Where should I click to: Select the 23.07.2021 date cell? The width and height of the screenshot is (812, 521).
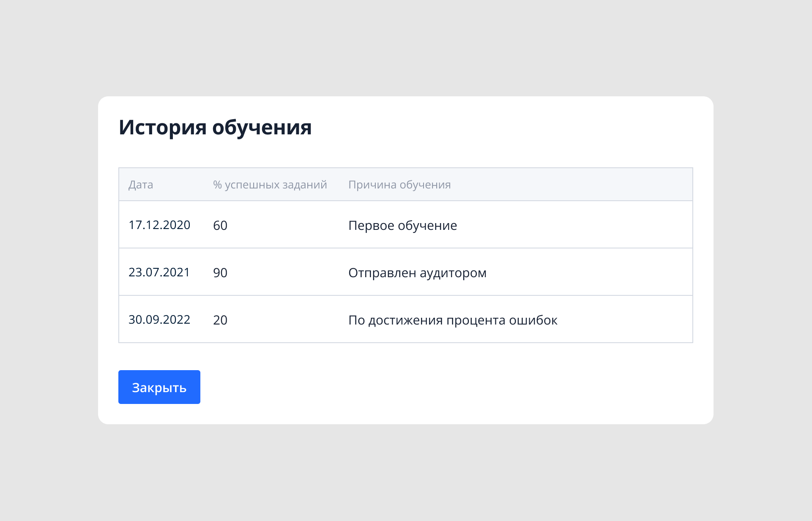tap(159, 272)
